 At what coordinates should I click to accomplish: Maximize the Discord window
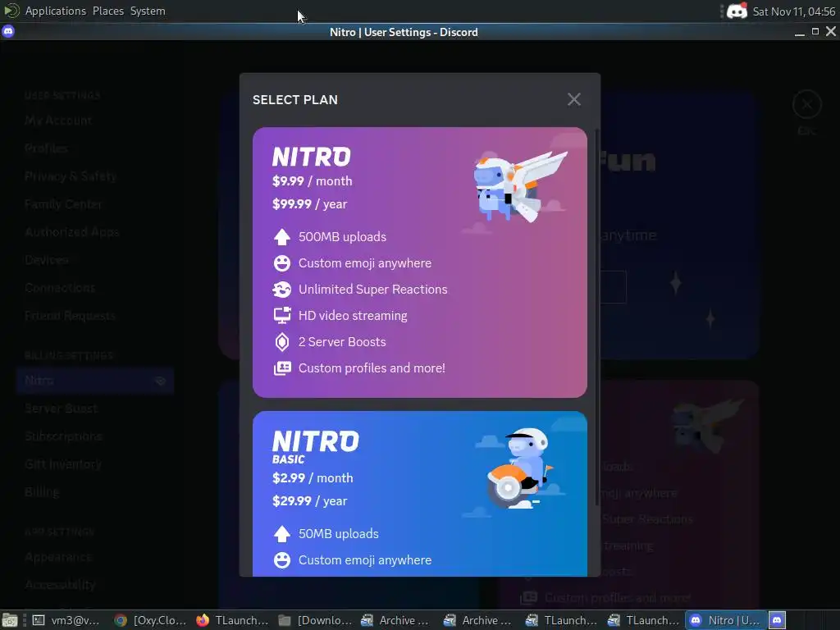(815, 32)
